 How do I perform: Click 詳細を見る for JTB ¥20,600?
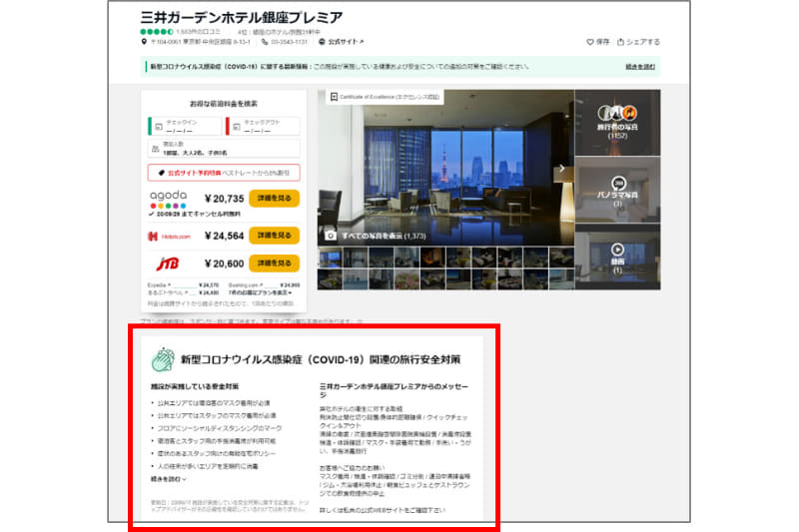click(274, 264)
